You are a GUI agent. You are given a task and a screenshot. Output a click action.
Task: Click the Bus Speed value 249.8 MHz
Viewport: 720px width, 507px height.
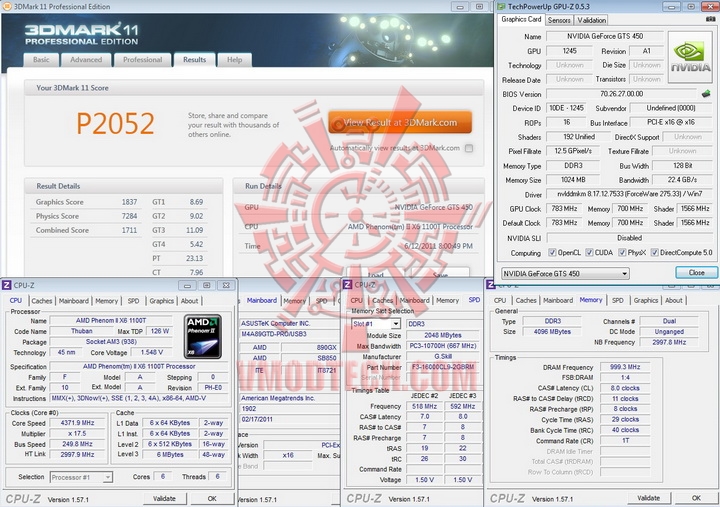[x=78, y=444]
